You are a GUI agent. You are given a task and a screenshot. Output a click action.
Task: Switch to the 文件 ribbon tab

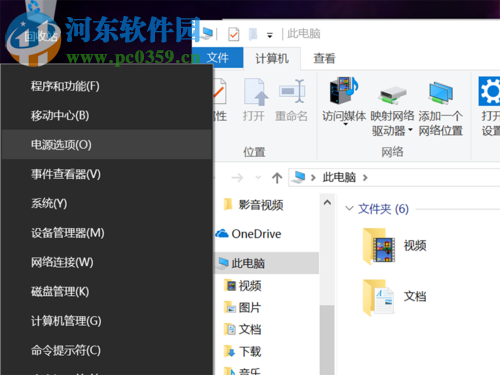tap(218, 58)
